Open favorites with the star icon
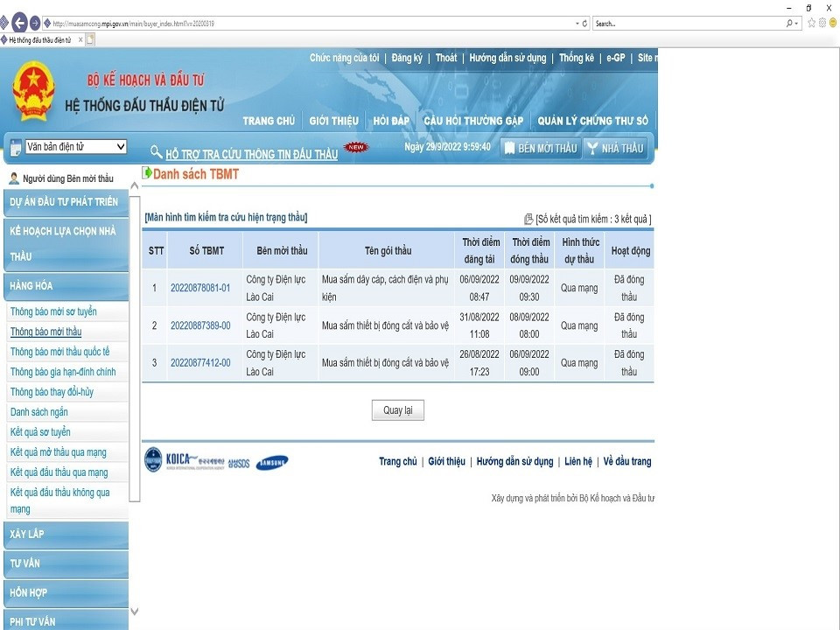This screenshot has height=630, width=840. pos(812,24)
